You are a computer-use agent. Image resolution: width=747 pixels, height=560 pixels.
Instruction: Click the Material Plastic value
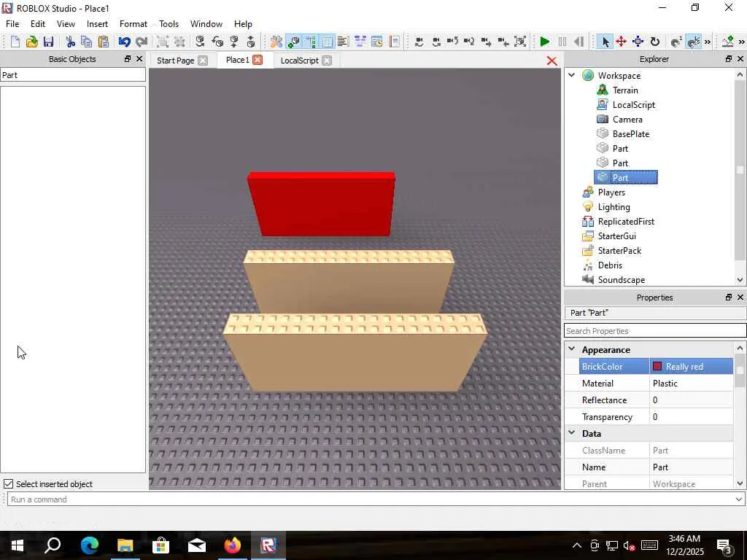[x=692, y=384]
